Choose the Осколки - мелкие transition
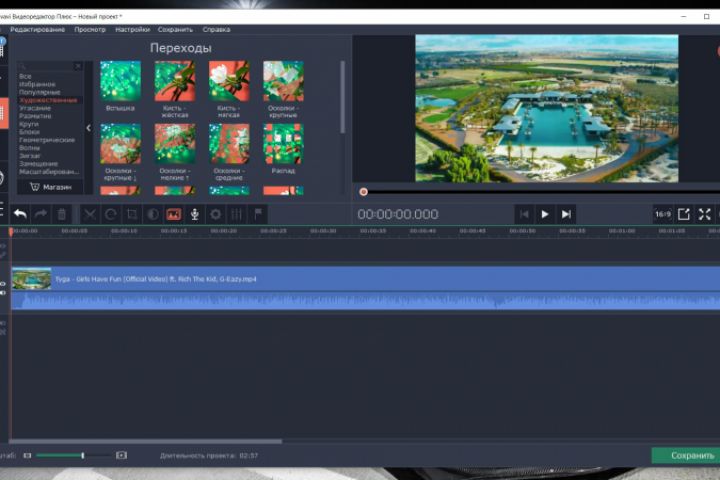Image resolution: width=720 pixels, height=480 pixels. click(x=175, y=143)
